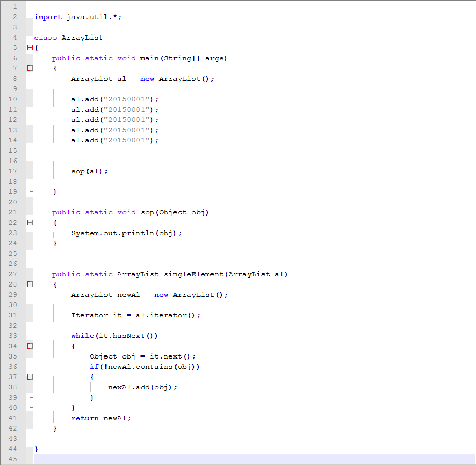
Task: Click 'ArrayList newAl = new ArrayList();' statement
Action: pos(149,295)
